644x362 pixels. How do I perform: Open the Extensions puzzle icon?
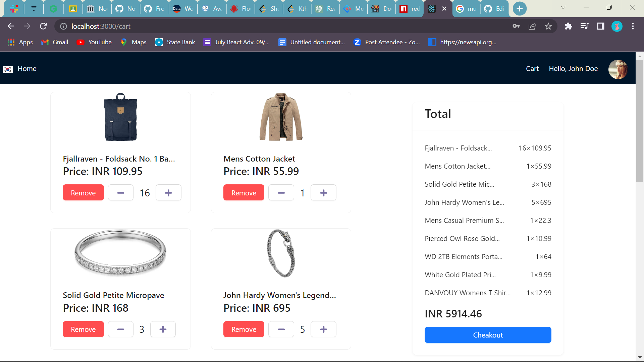569,26
